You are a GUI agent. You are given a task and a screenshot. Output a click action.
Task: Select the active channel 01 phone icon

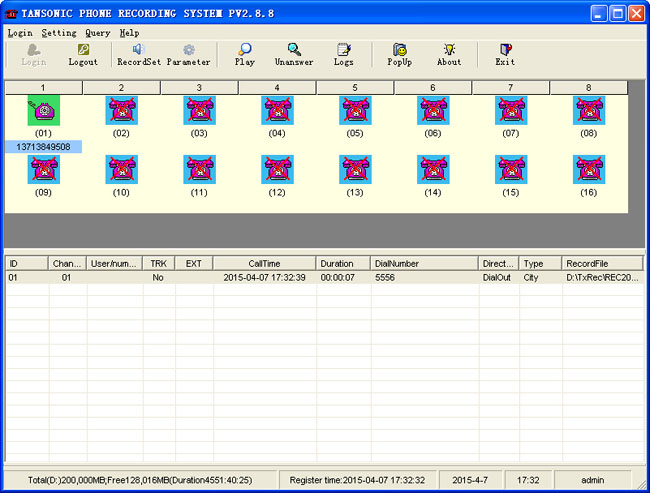[x=43, y=110]
